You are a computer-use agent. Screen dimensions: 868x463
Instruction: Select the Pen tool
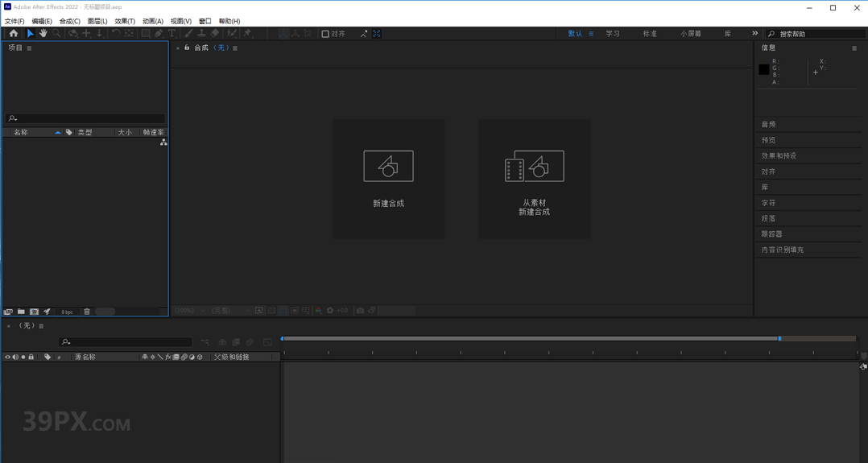tap(159, 33)
